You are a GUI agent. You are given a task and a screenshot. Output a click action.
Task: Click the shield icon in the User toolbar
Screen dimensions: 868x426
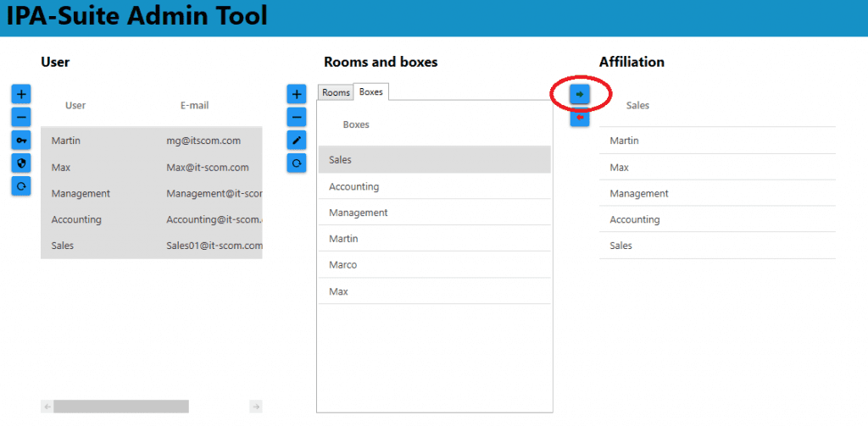click(21, 163)
